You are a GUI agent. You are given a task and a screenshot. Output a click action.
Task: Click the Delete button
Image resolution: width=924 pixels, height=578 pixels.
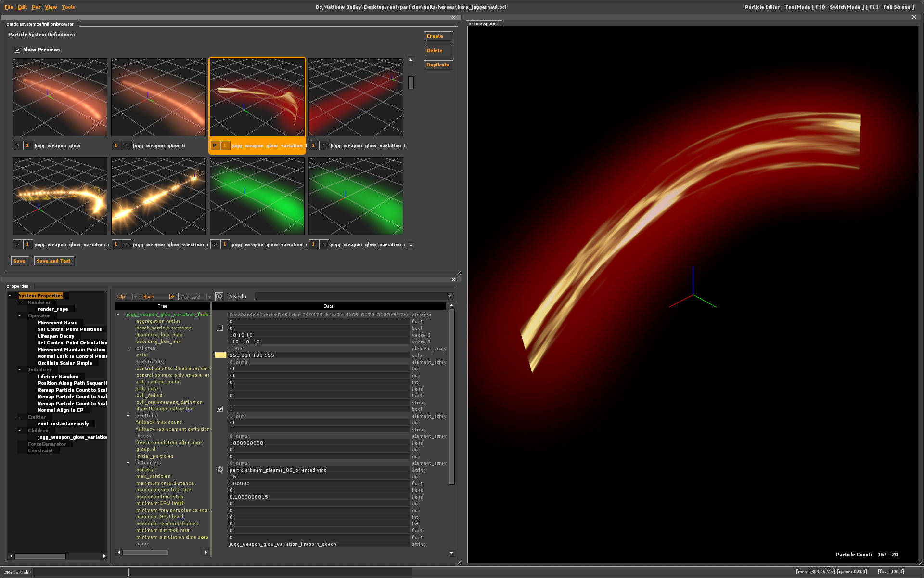pos(438,51)
